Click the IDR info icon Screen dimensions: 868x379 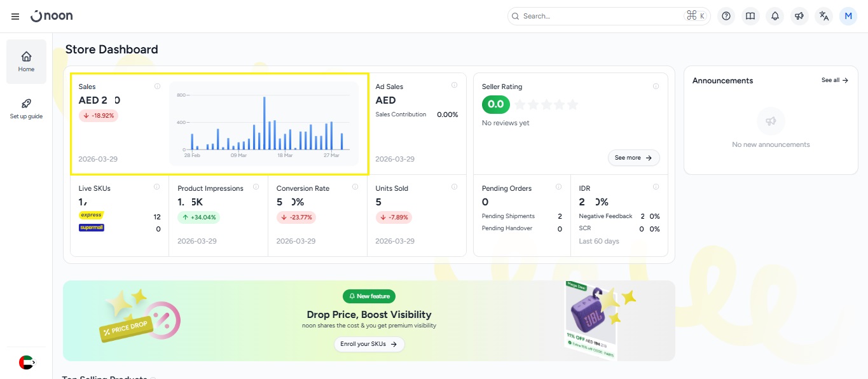pos(656,187)
